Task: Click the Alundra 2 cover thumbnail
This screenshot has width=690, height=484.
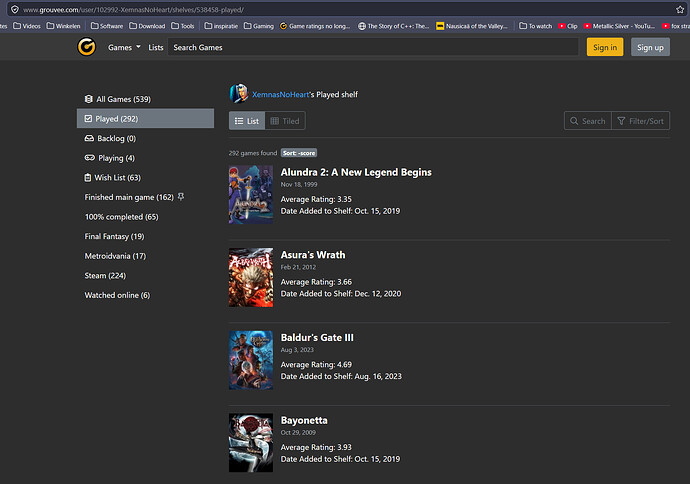Action: [251, 194]
